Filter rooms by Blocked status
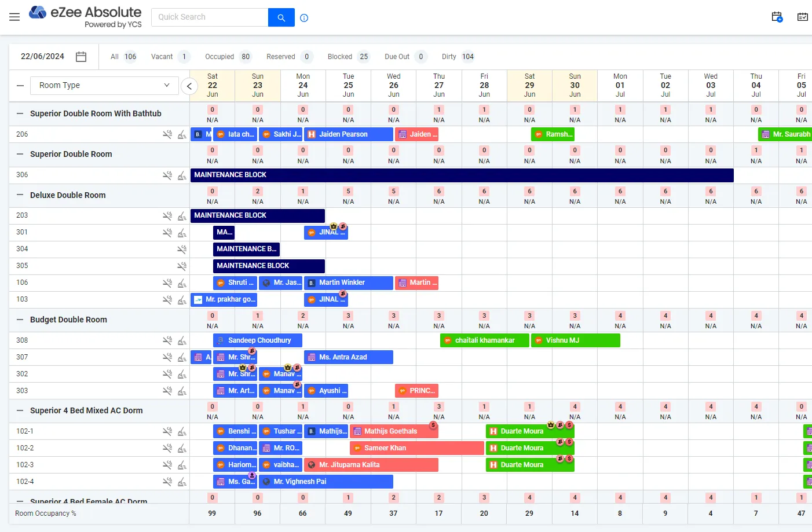This screenshot has width=812, height=532. point(348,57)
